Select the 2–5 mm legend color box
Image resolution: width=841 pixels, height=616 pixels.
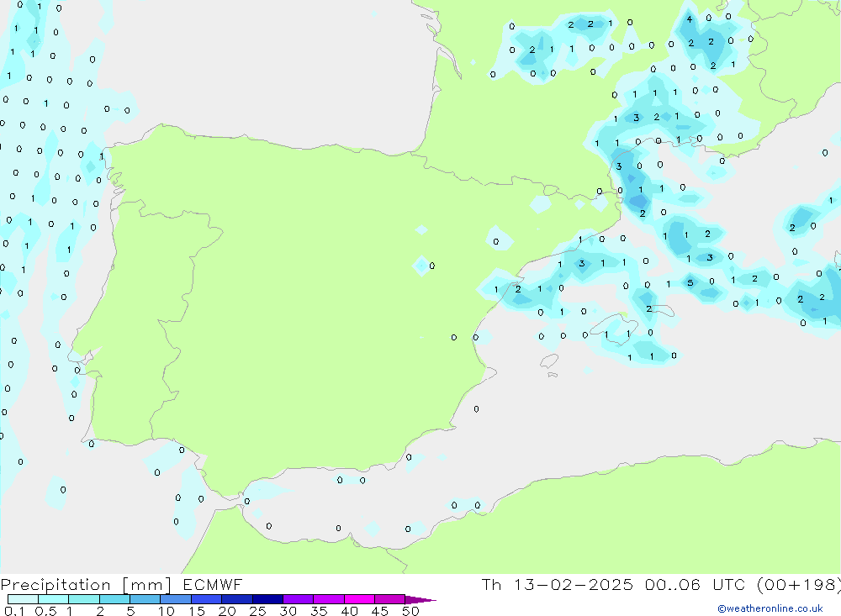[114, 599]
